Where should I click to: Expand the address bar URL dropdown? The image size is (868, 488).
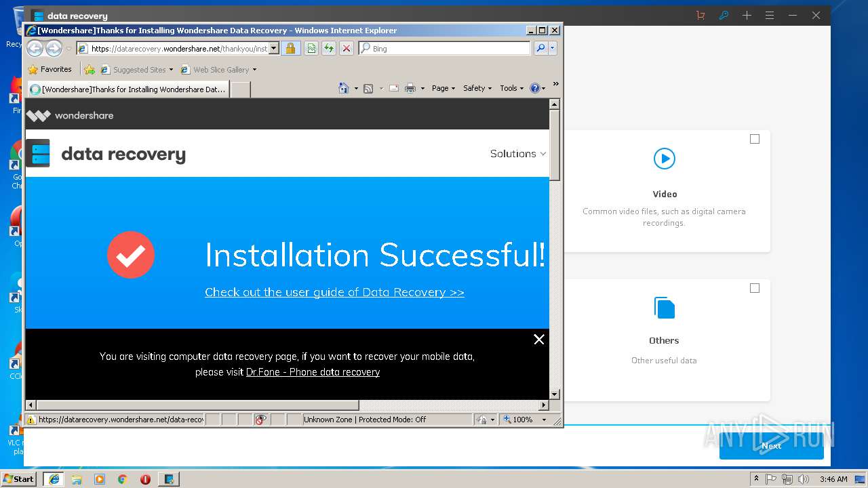tap(274, 48)
